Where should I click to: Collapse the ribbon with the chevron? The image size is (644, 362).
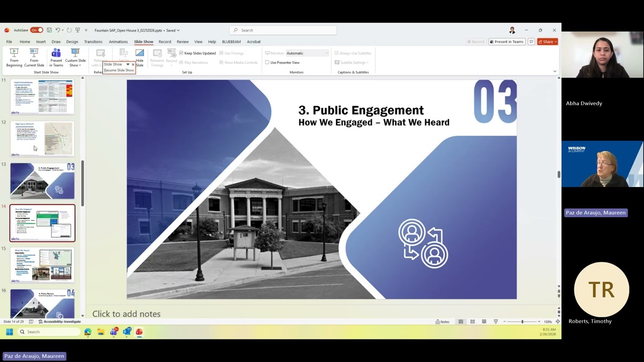click(x=554, y=71)
